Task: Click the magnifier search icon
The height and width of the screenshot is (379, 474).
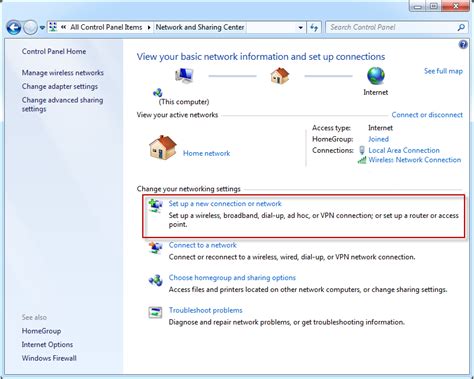Action: pos(461,27)
